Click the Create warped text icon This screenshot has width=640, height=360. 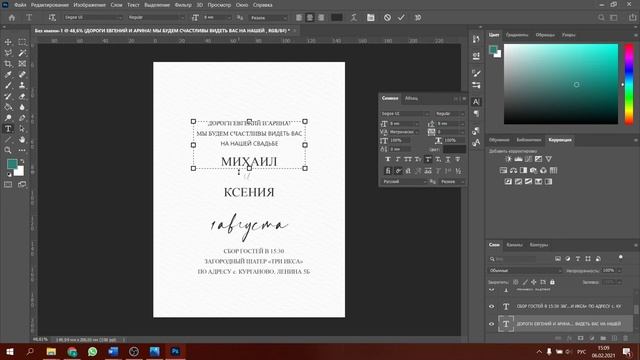click(354, 18)
